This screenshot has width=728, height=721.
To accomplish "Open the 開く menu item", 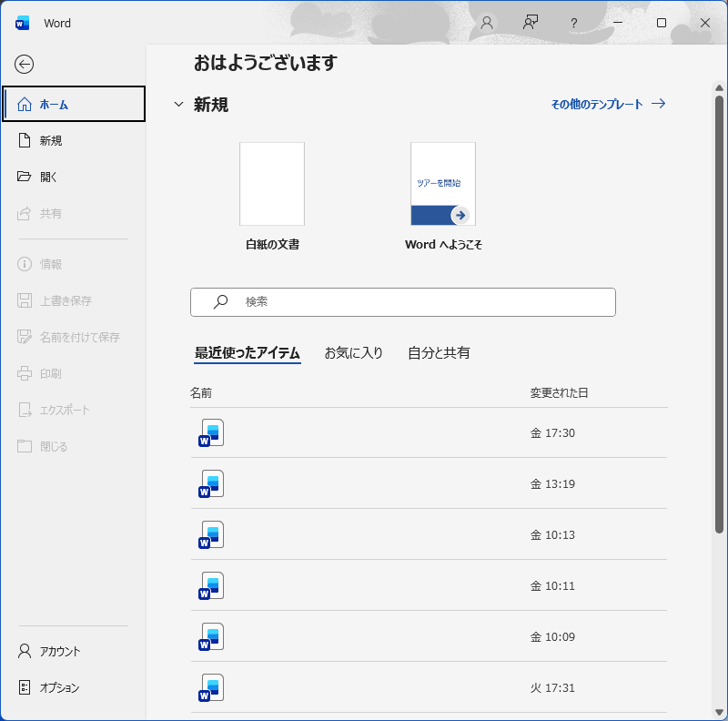I will pyautogui.click(x=74, y=177).
